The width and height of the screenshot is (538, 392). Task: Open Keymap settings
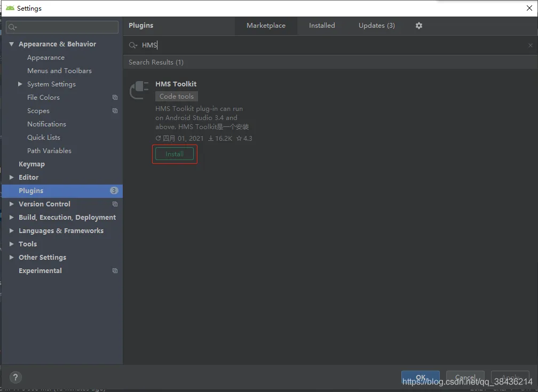coord(31,164)
